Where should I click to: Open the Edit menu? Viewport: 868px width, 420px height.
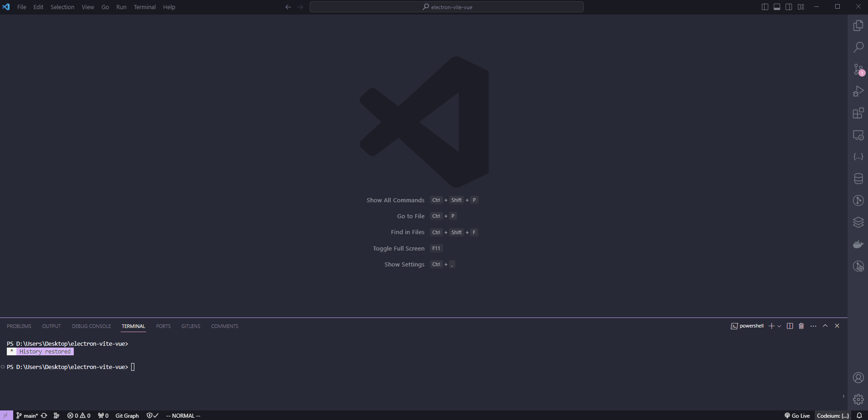38,7
